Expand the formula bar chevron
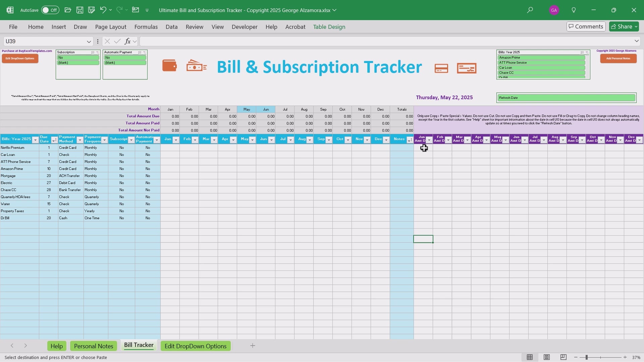Viewport: 644px width, 362px height. [x=636, y=41]
